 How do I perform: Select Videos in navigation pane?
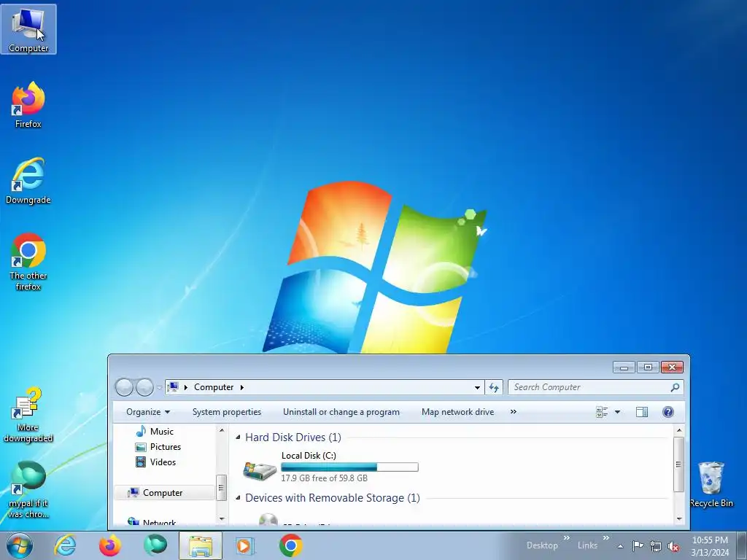click(x=156, y=462)
